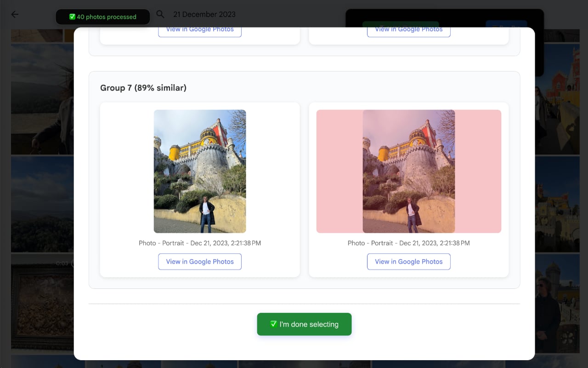Click the left photo's timestamp caption
The width and height of the screenshot is (588, 368).
click(x=199, y=243)
